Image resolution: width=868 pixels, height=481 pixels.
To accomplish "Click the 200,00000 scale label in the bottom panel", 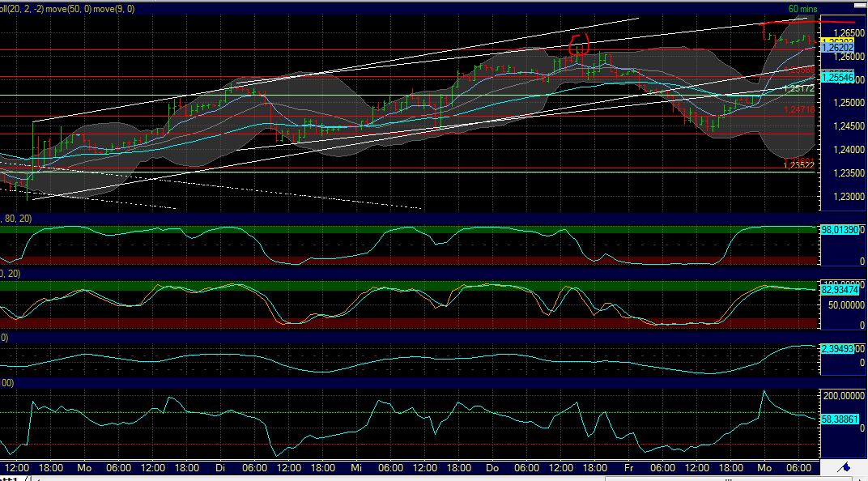I will pos(844,396).
